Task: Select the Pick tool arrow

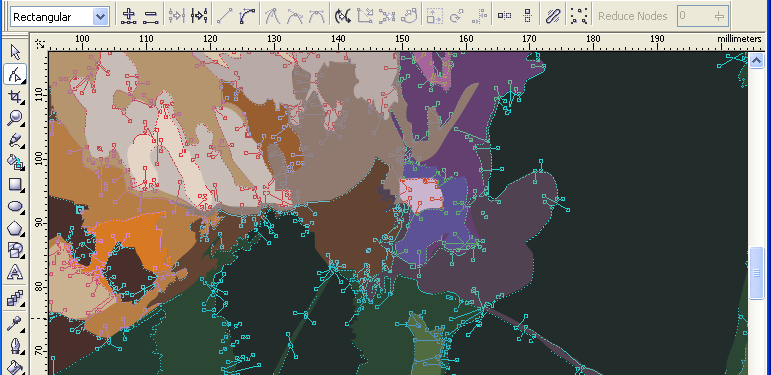Action: [x=15, y=52]
